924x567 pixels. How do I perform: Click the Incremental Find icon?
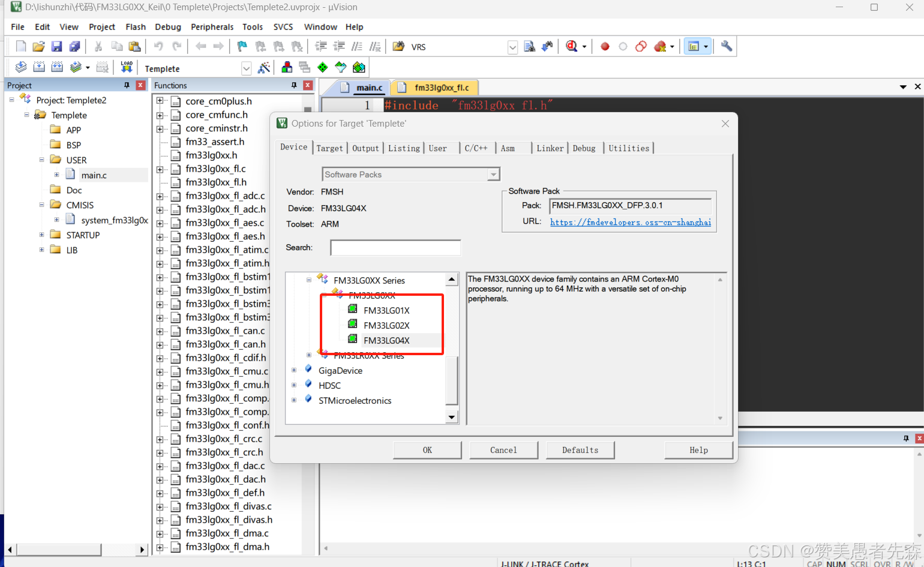pos(547,46)
